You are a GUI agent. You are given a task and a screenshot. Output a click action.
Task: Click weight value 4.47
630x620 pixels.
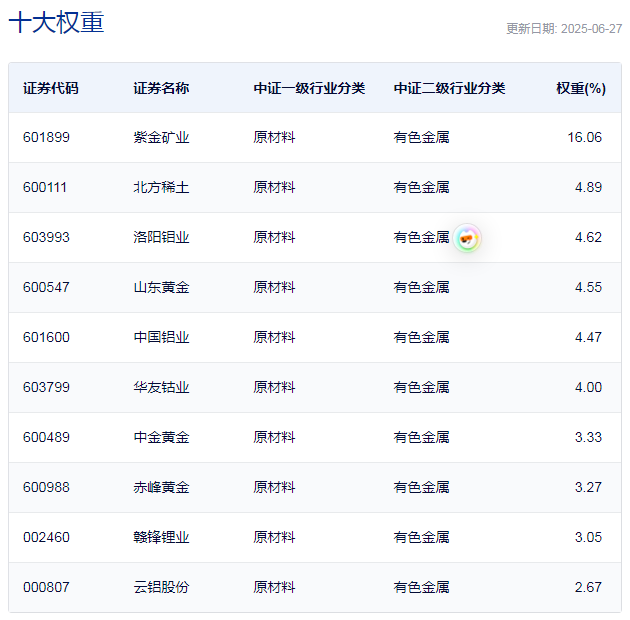pyautogui.click(x=588, y=337)
